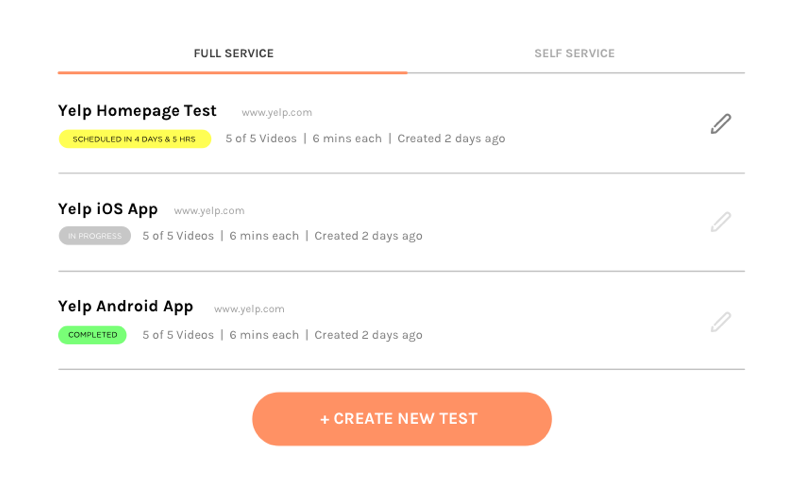Viewport: 805px width, 492px height.
Task: Click www.yelp.com beside Yelp Android App
Action: [x=249, y=309]
